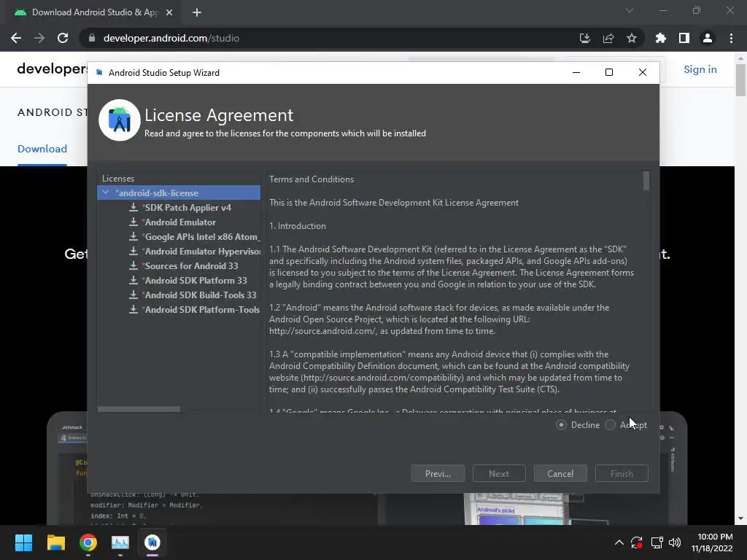The width and height of the screenshot is (747, 560).
Task: Click the Next button in wizard
Action: pos(499,474)
